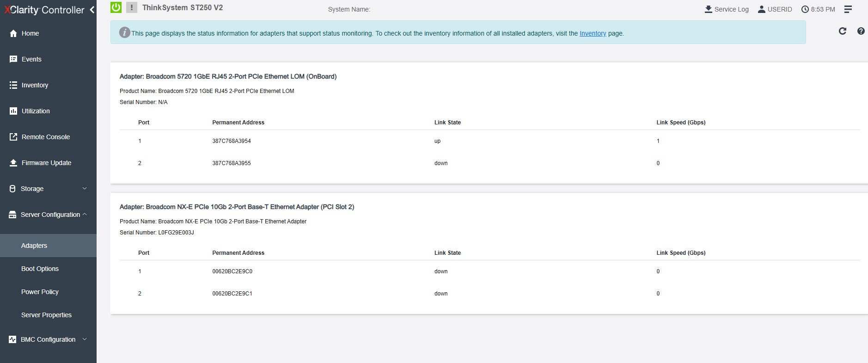Open the help question mark icon
Screen dimensions: 868x363
pos(861,31)
